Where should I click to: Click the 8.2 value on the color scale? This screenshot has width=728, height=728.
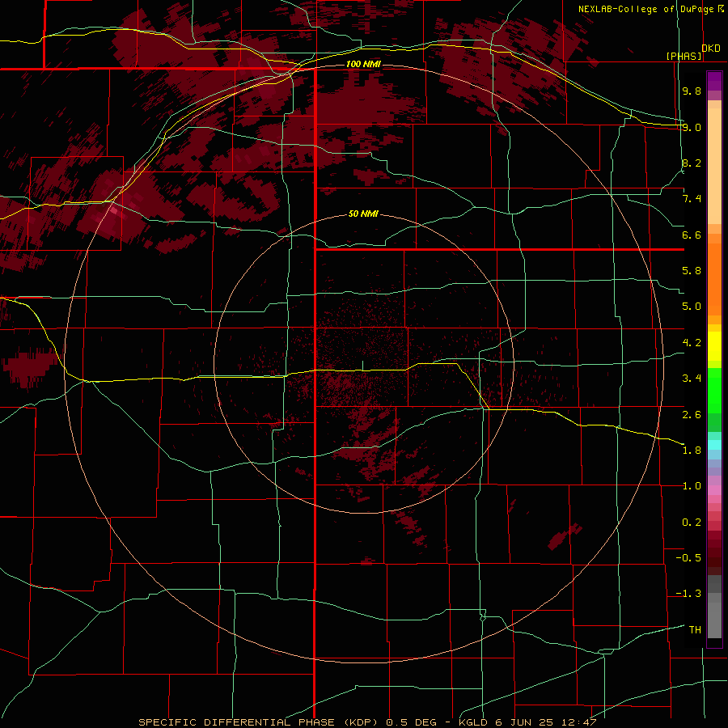pyautogui.click(x=692, y=163)
